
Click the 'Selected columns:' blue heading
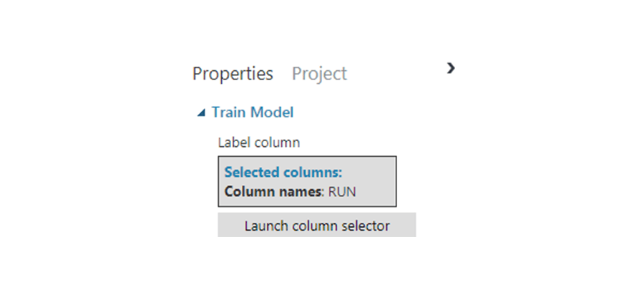[283, 173]
